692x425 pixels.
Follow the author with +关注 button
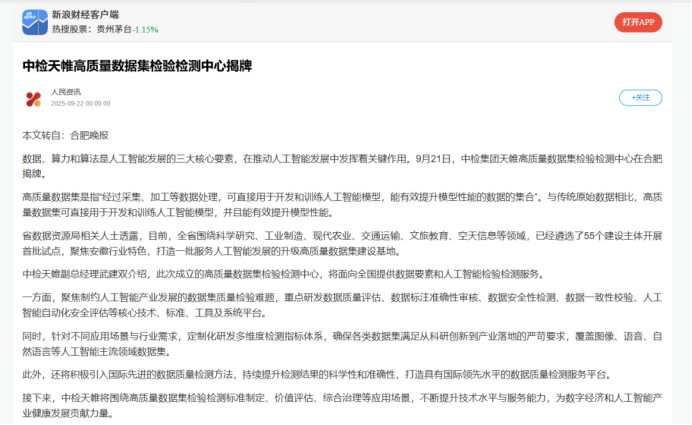click(640, 97)
